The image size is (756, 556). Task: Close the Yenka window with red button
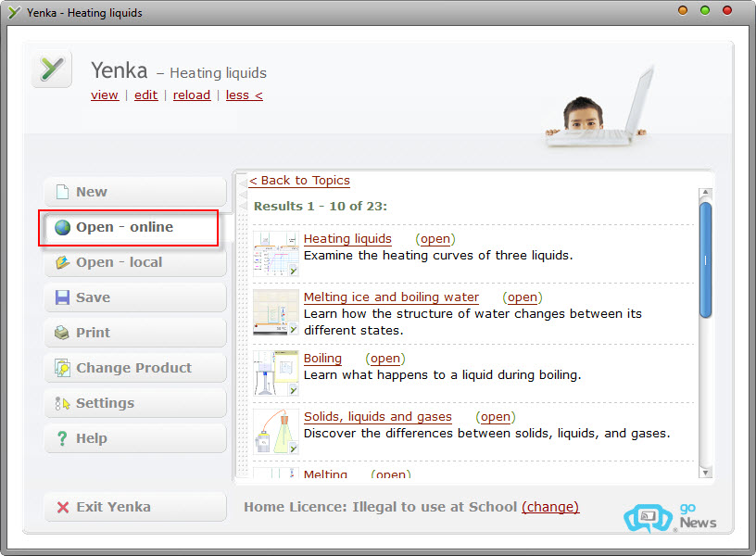pyautogui.click(x=727, y=10)
